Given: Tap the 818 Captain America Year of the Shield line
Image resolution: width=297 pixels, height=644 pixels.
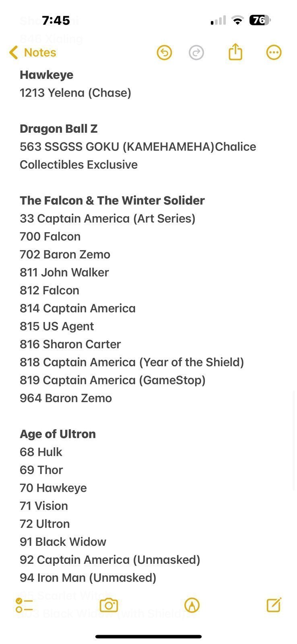Looking at the screenshot, I should [x=132, y=362].
